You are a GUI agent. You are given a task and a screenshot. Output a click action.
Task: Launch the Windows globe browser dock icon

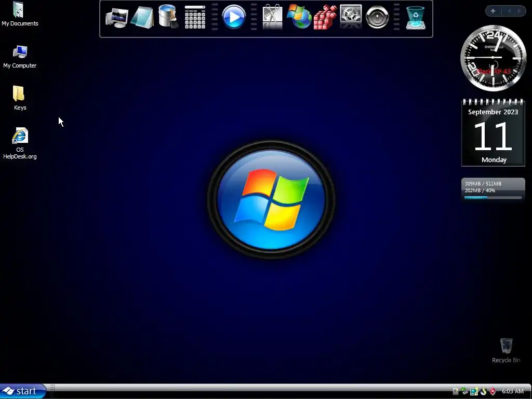click(299, 17)
